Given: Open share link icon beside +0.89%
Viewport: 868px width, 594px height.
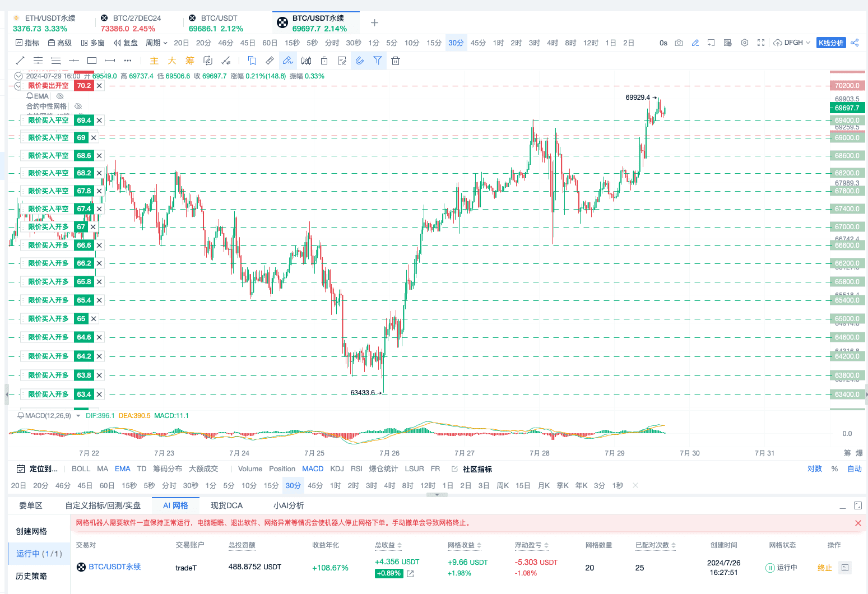Looking at the screenshot, I should point(410,574).
